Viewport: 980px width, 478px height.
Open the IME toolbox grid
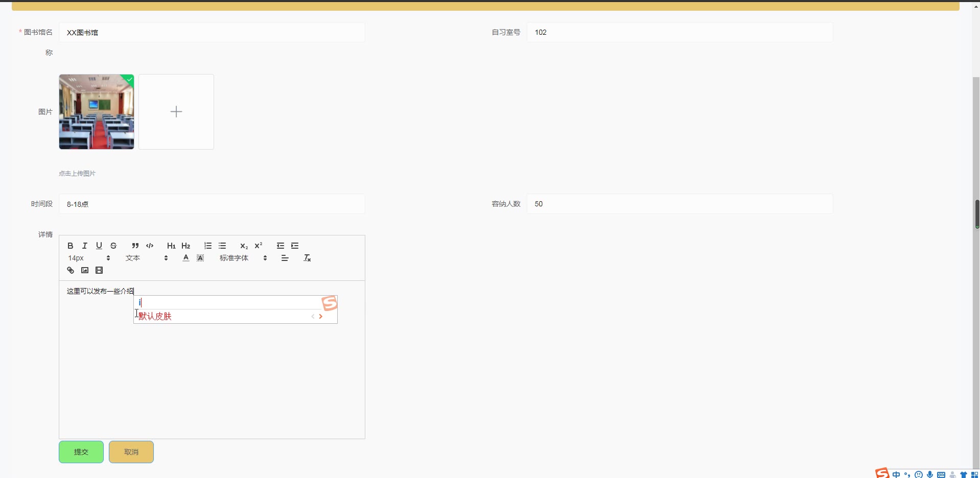point(974,474)
